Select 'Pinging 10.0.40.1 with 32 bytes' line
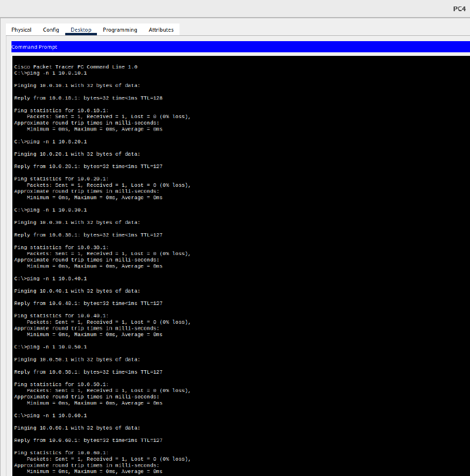The width and height of the screenshot is (470, 476). coord(77,291)
